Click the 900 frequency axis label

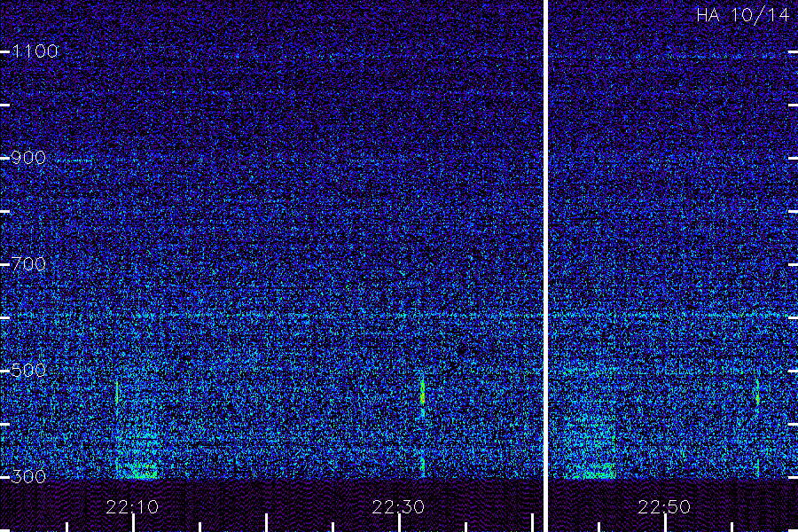pos(28,158)
